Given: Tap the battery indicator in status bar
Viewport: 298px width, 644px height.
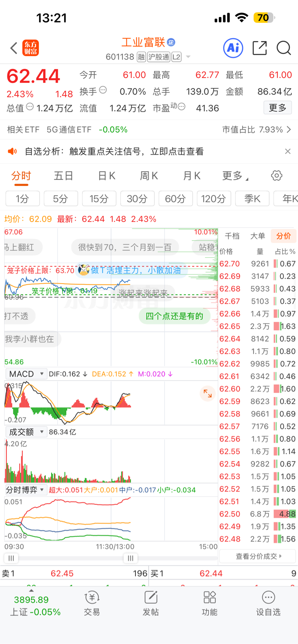Looking at the screenshot, I should tap(264, 17).
